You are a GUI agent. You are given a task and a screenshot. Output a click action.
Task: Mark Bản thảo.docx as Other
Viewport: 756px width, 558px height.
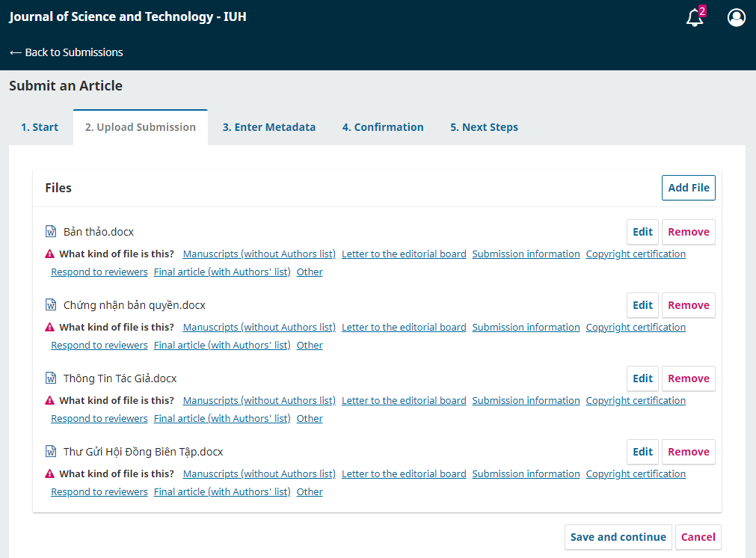point(310,272)
